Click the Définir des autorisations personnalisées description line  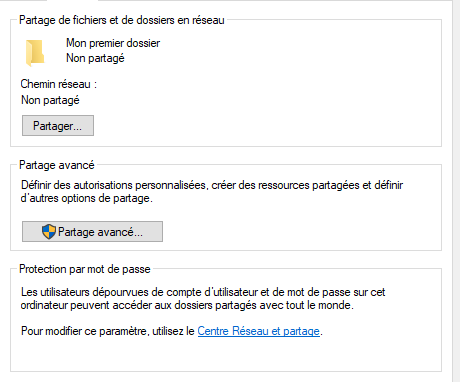point(212,185)
